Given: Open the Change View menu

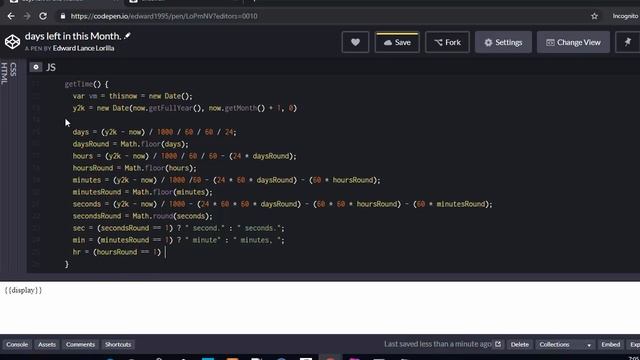Looking at the screenshot, I should click(x=573, y=42).
